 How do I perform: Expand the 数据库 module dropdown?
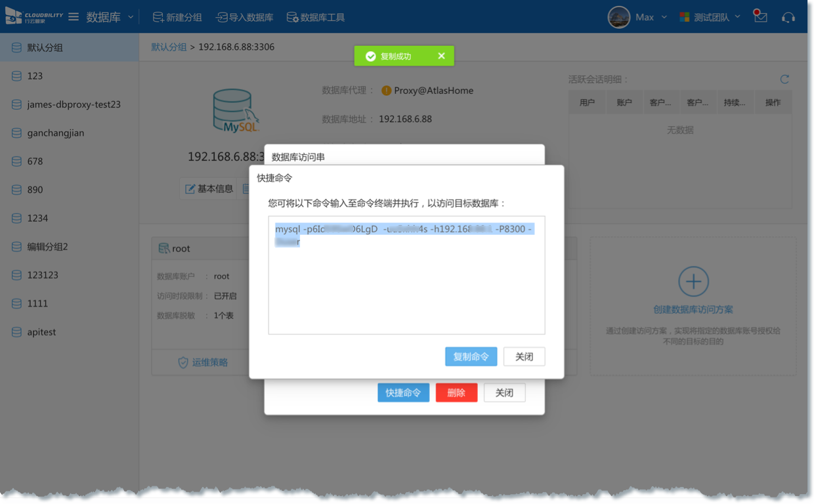[x=131, y=17]
